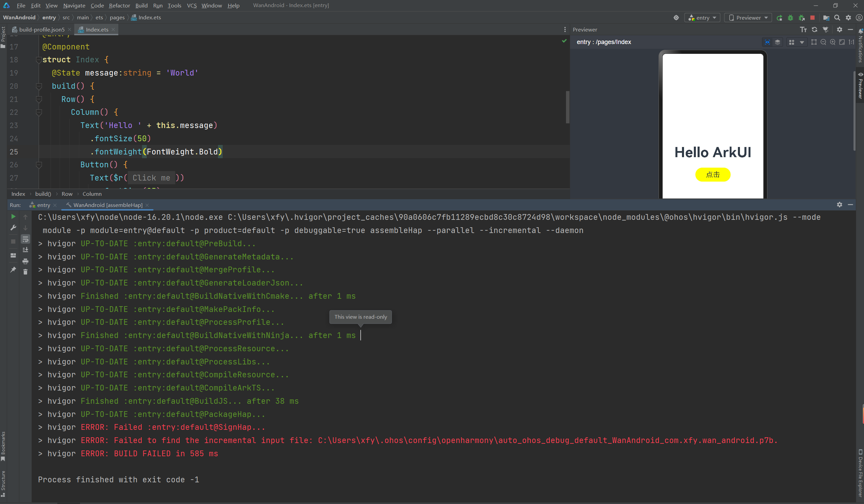Open Previewer panel settings gear
This screenshot has width=864, height=504.
(839, 29)
